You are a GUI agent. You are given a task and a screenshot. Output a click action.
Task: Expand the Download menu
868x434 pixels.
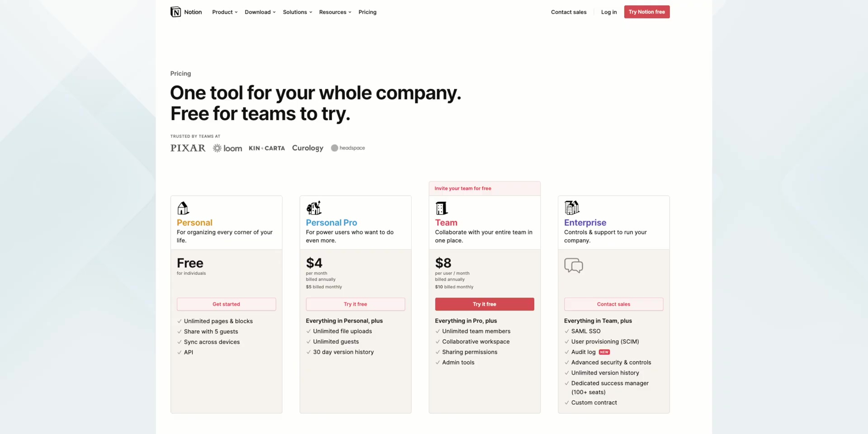[260, 12]
